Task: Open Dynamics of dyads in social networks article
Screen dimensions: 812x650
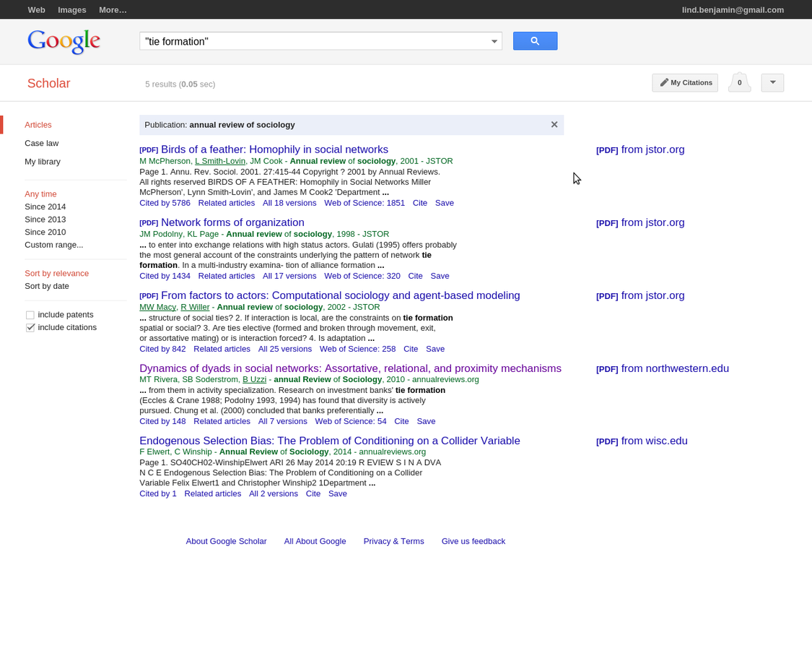Action: tap(350, 368)
